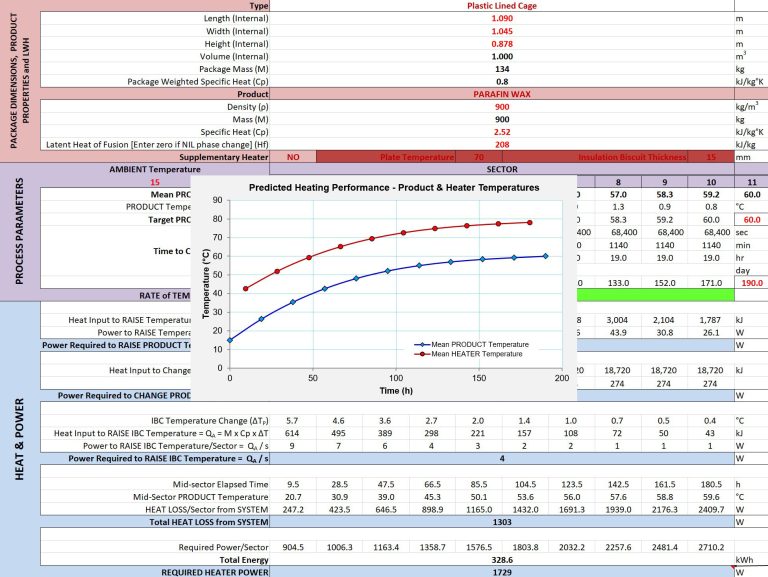Click the Length (Internal) value 1.090
Screen dimensions: 768x577
(x=502, y=18)
